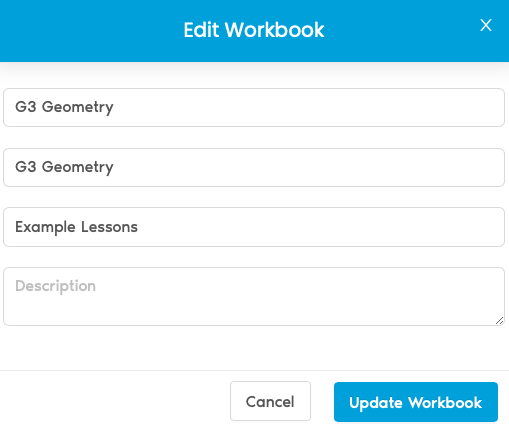Click the word Lessons in the third field

pyautogui.click(x=109, y=227)
